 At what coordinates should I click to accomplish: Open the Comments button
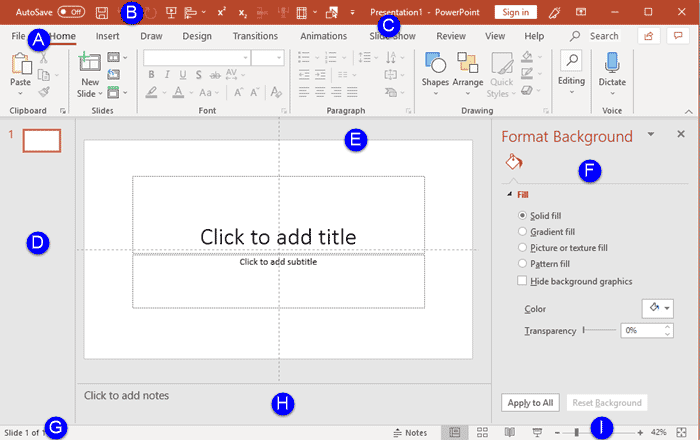[x=678, y=36]
